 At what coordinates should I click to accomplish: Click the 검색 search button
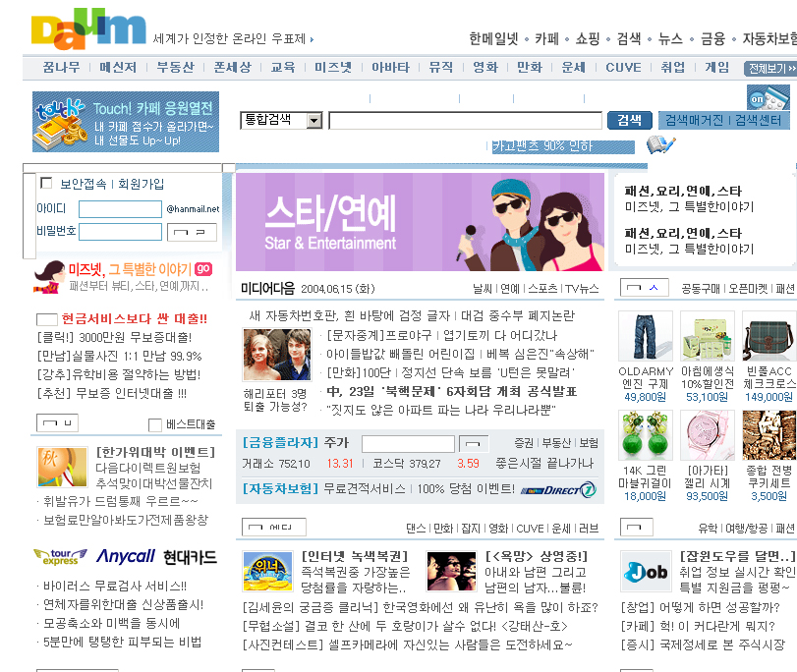click(630, 120)
